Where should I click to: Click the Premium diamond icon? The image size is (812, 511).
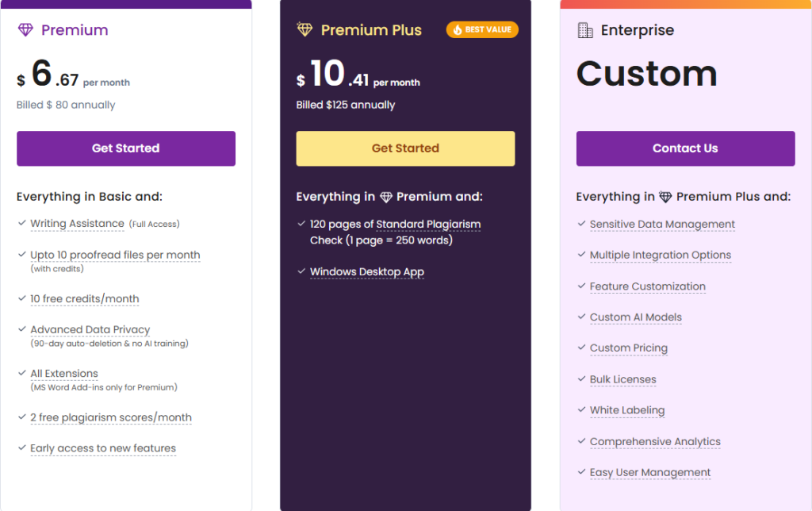tap(25, 30)
